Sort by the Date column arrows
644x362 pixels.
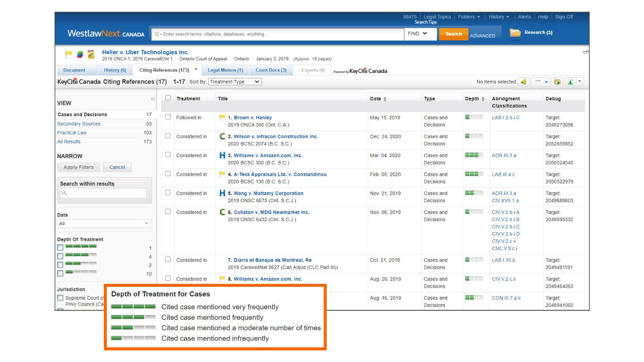click(385, 99)
